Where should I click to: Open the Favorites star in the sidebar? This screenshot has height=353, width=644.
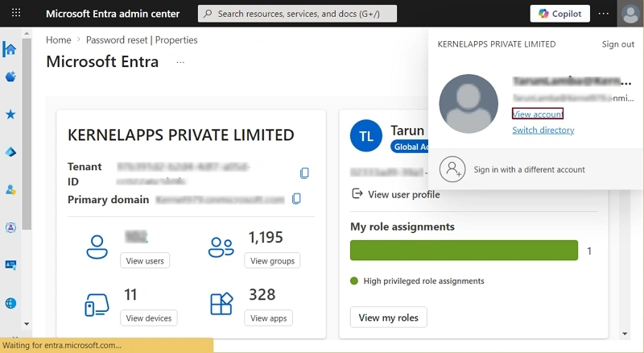point(10,114)
